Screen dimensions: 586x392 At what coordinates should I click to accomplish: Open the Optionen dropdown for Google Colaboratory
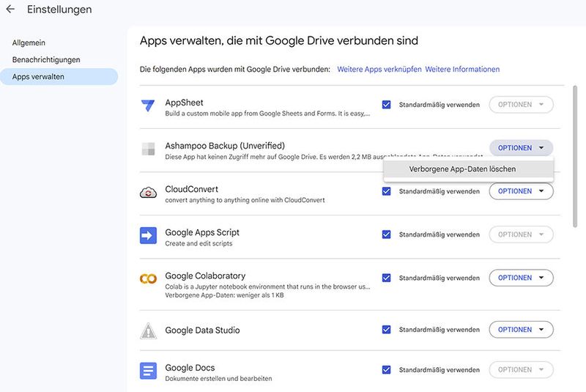pos(521,278)
